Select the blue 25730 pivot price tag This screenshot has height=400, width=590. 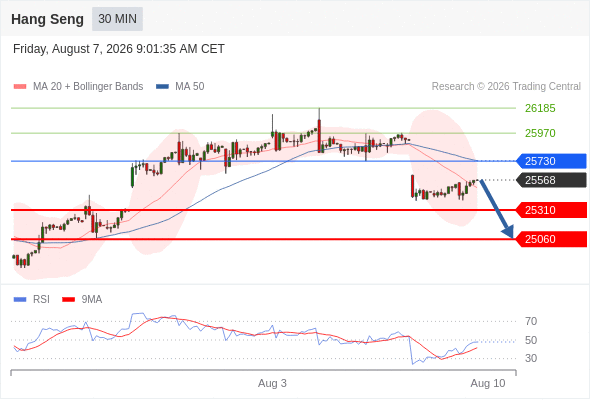[551, 161]
